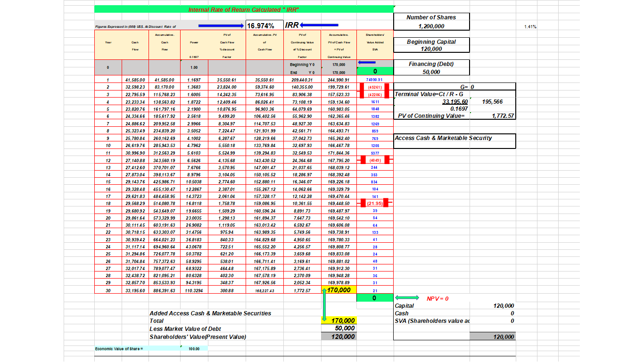Select cash flow 32,598.23 in year 2

135,87
